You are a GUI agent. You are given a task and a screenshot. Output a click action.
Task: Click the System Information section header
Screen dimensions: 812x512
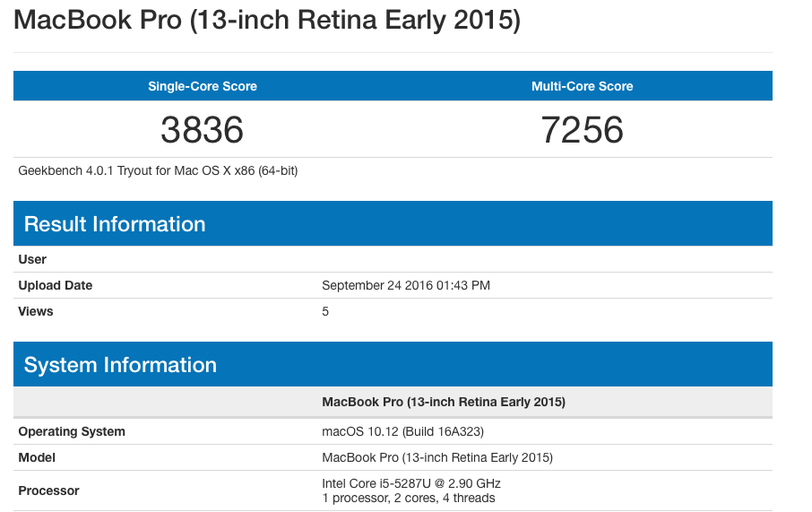coord(393,364)
